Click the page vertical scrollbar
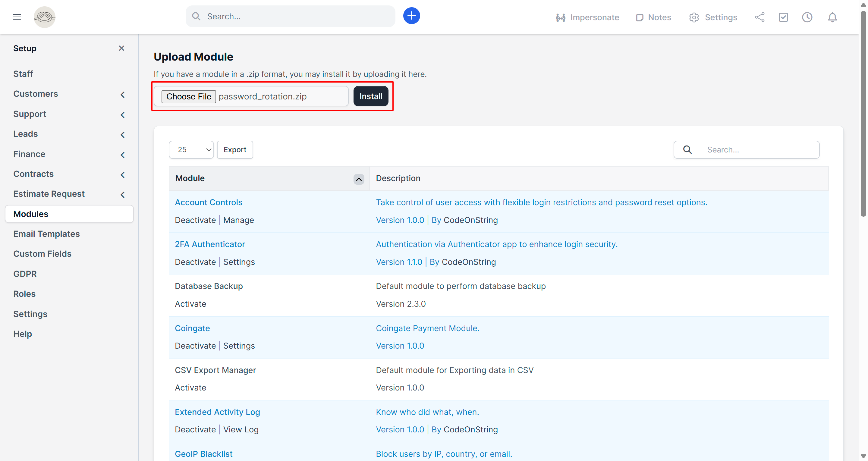 point(863,114)
